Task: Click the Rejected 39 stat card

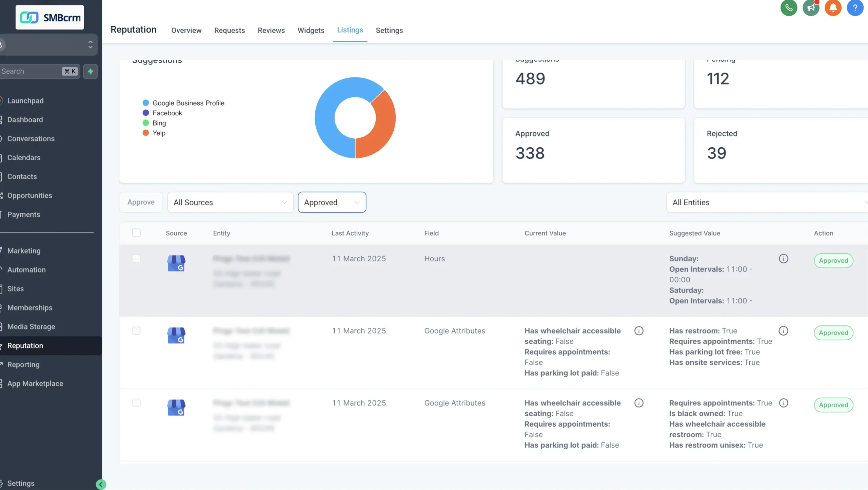Action: click(x=781, y=150)
